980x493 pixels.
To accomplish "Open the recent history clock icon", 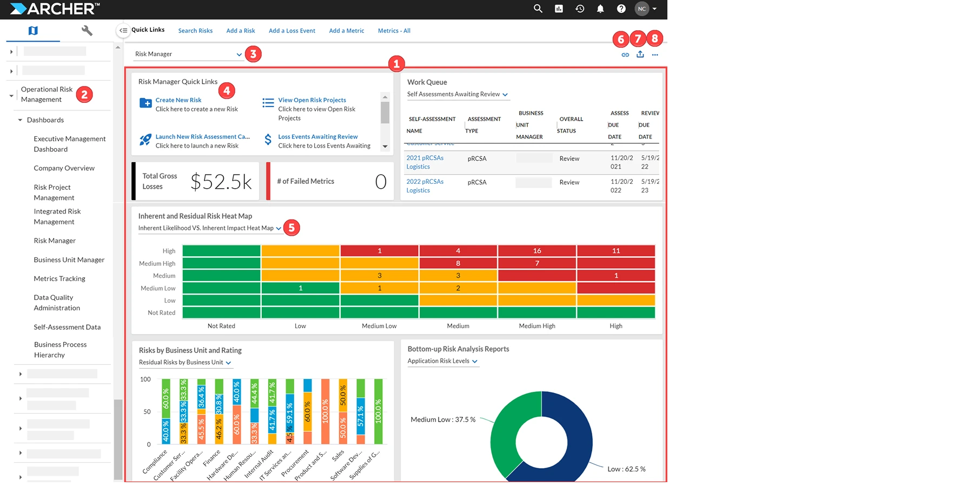I will tap(580, 9).
